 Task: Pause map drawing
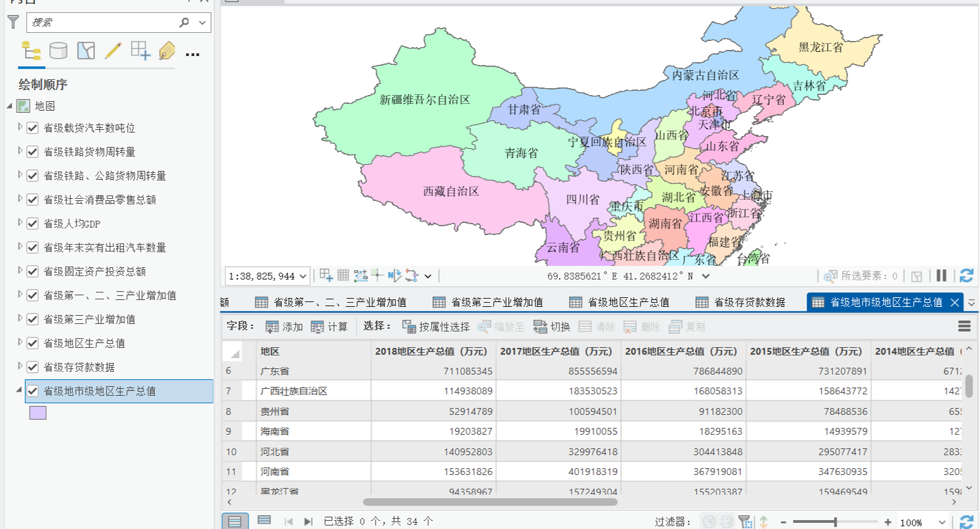coord(941,275)
